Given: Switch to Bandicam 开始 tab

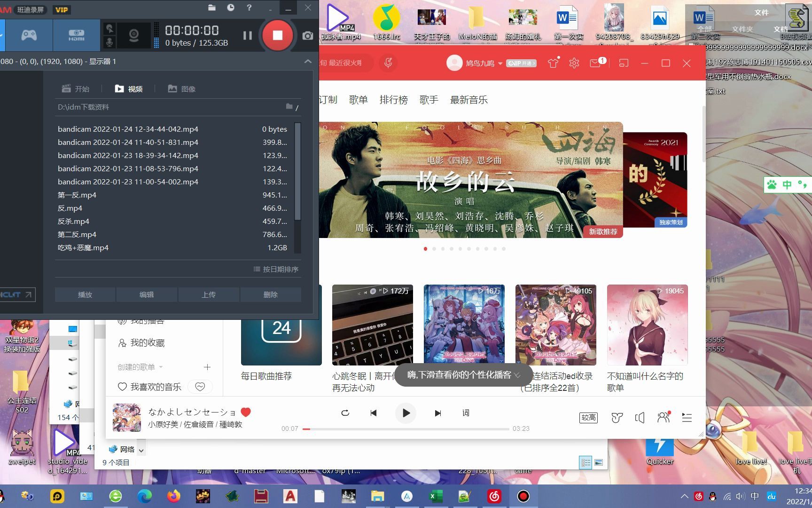Looking at the screenshot, I should tap(75, 89).
